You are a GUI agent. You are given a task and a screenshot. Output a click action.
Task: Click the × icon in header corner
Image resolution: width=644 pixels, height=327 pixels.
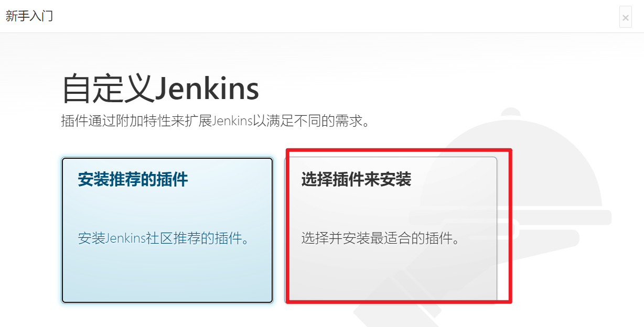pos(625,18)
